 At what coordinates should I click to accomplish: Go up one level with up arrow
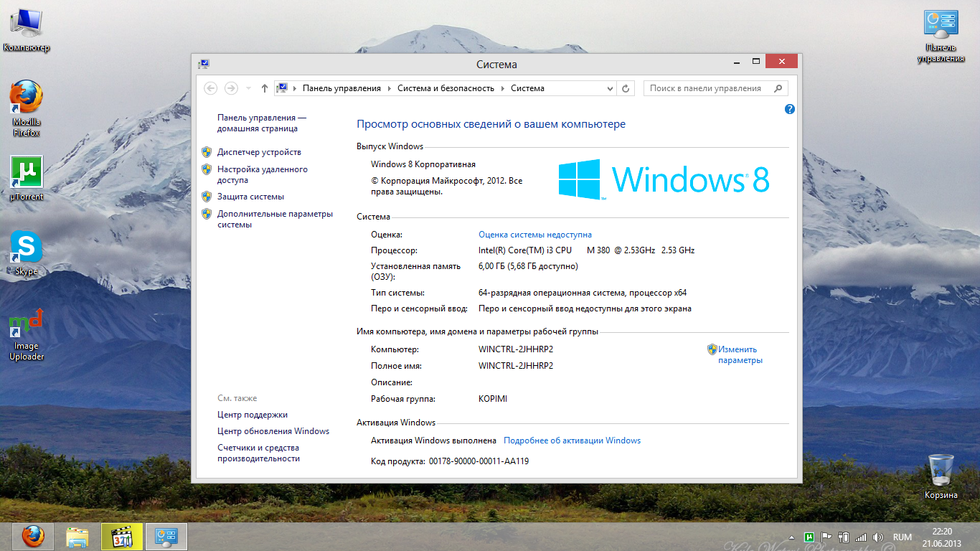coord(264,88)
